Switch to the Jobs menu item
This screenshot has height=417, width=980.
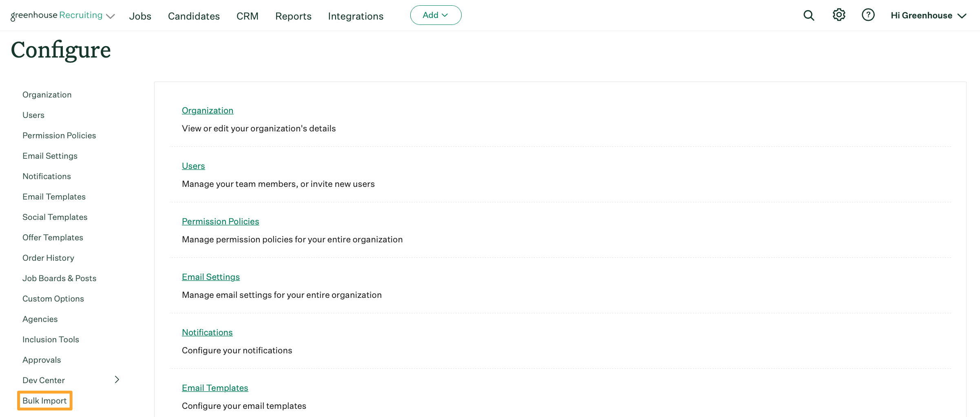[x=140, y=16]
